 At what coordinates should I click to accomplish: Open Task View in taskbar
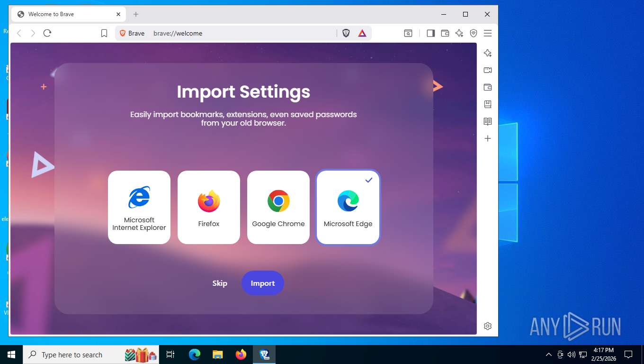(x=170, y=355)
